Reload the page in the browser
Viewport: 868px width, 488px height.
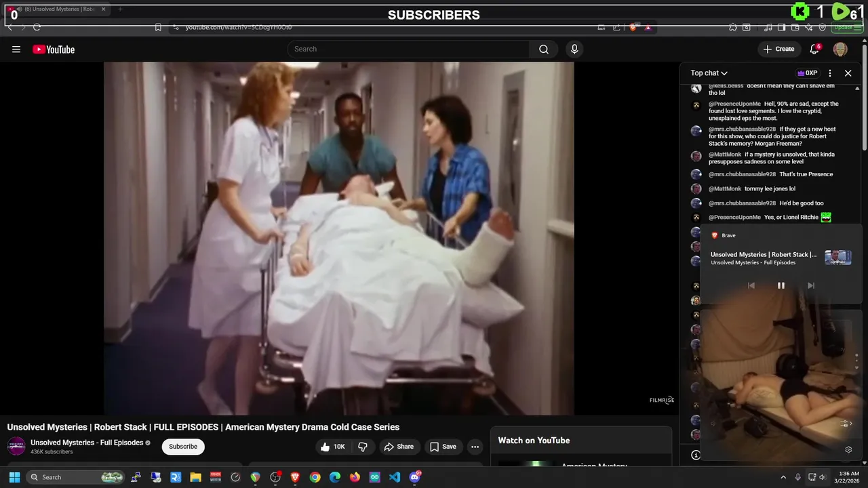click(37, 27)
